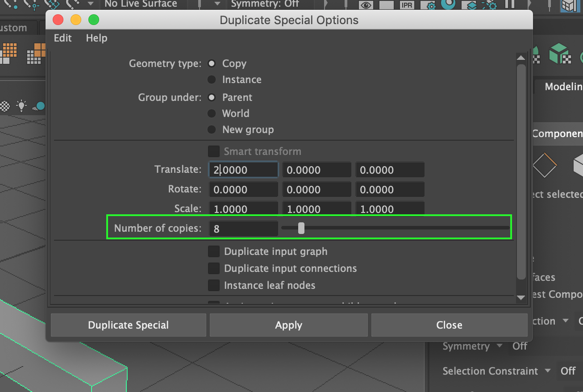583x392 pixels.
Task: Click the pause viewport icon
Action: [510, 5]
